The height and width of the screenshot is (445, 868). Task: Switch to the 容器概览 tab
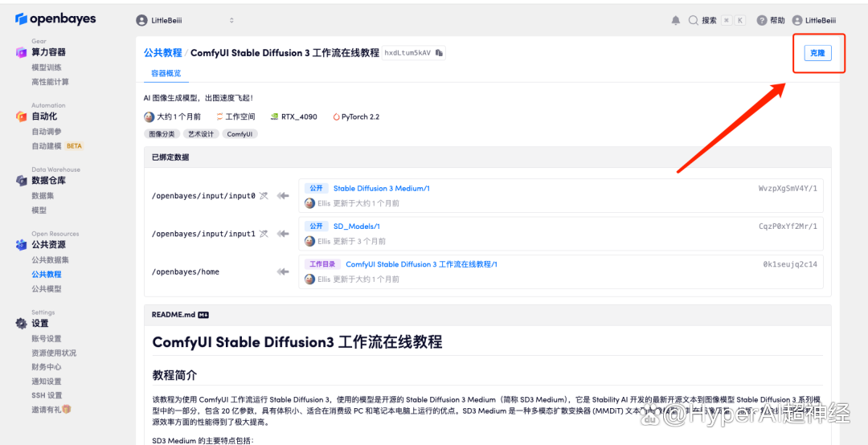(166, 73)
